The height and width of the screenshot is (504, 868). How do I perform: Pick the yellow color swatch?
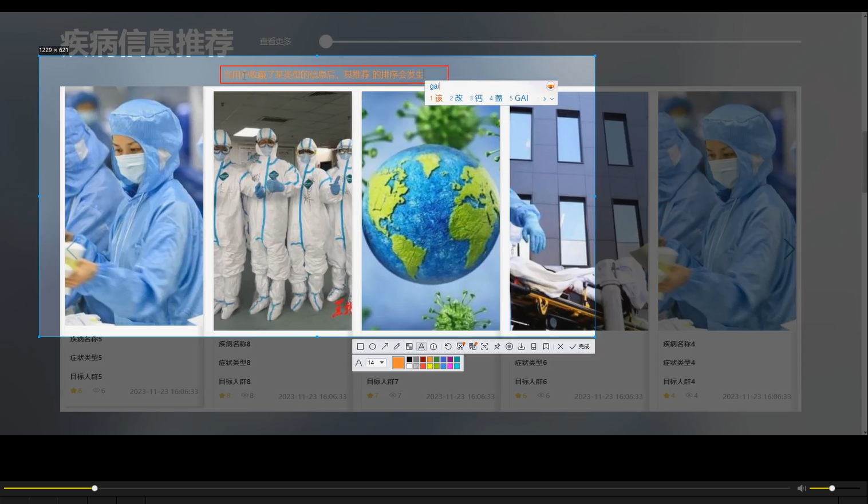pos(430,366)
